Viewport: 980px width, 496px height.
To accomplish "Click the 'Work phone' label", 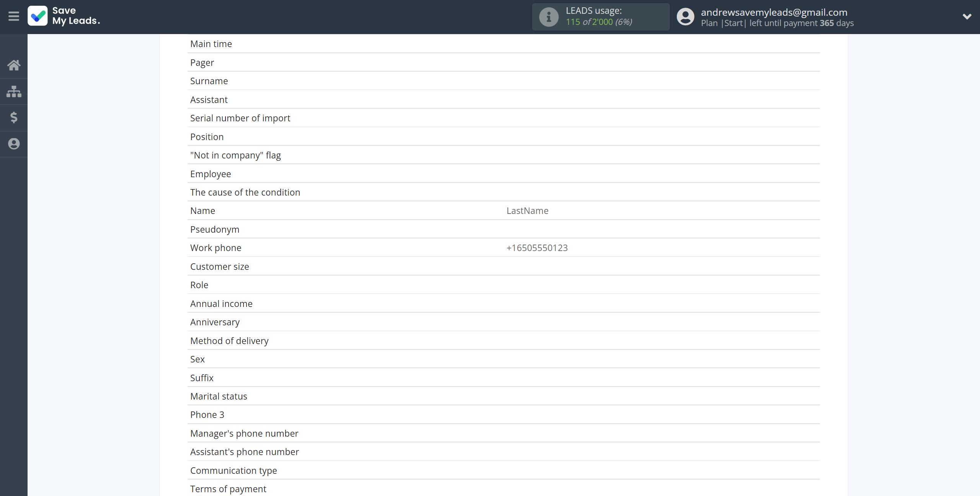I will point(216,248).
